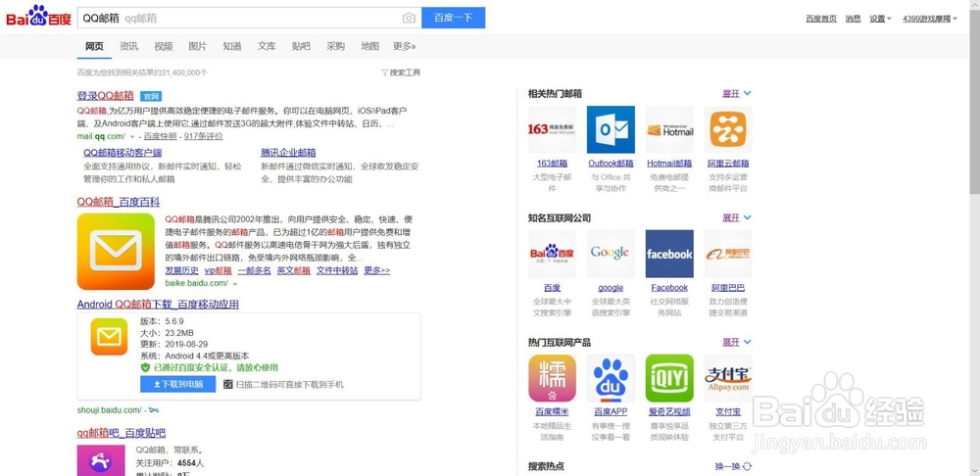The height and width of the screenshot is (476, 980).
Task: Open the 百度APP paw icon
Action: [x=611, y=378]
